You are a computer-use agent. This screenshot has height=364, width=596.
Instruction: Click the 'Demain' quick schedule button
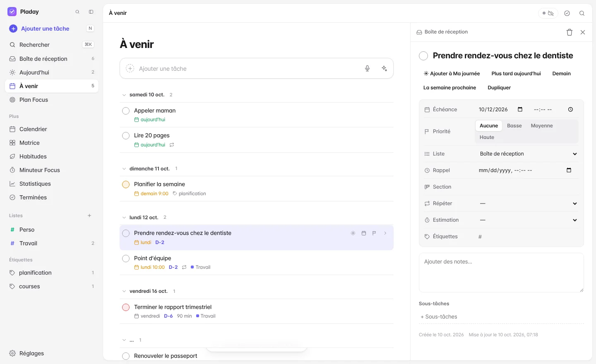[562, 74]
